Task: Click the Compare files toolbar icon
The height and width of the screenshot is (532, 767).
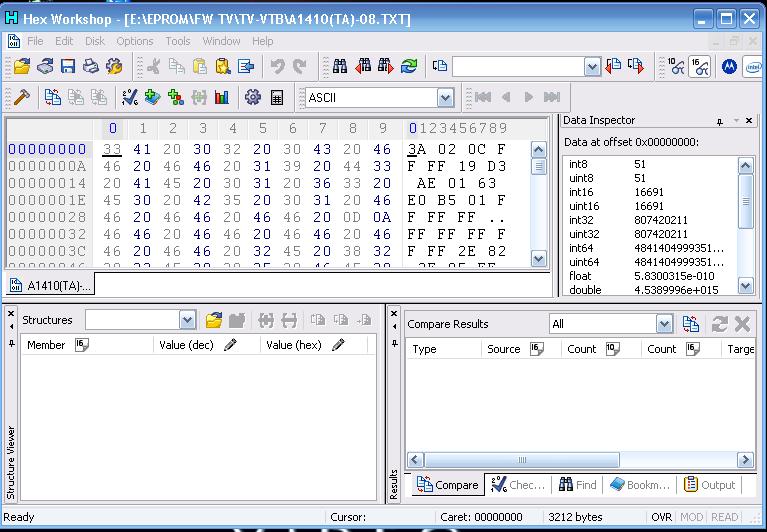Action: [53, 97]
